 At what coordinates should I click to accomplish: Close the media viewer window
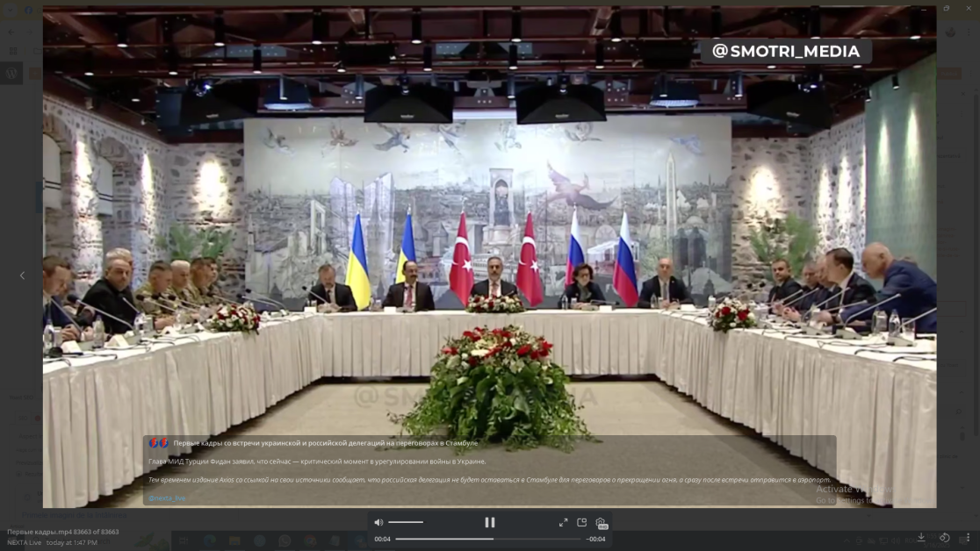(x=969, y=8)
